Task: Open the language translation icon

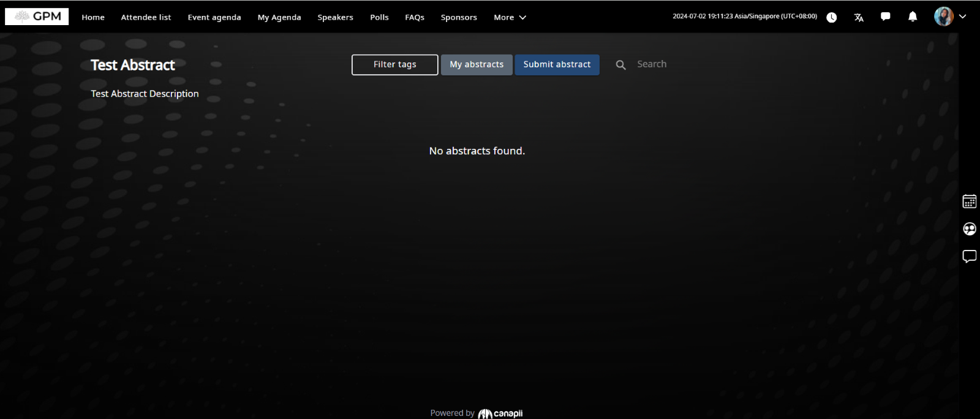Action: coord(859,17)
